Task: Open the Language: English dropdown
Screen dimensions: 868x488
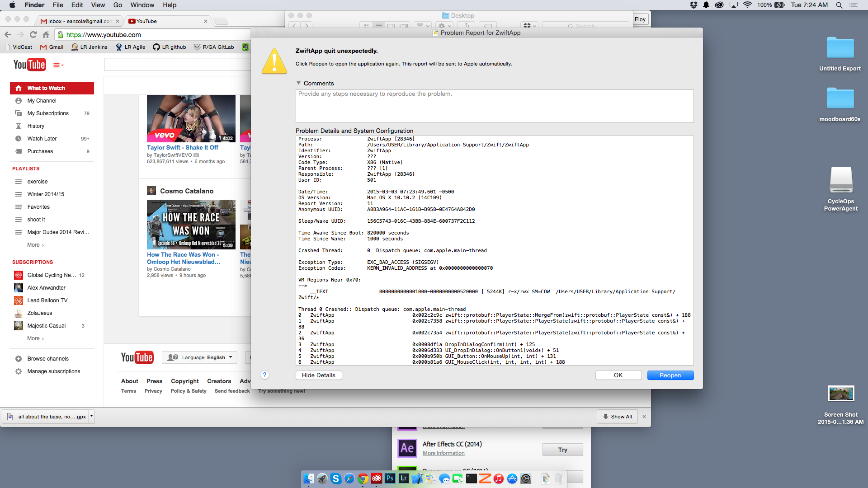Action: [x=199, y=357]
